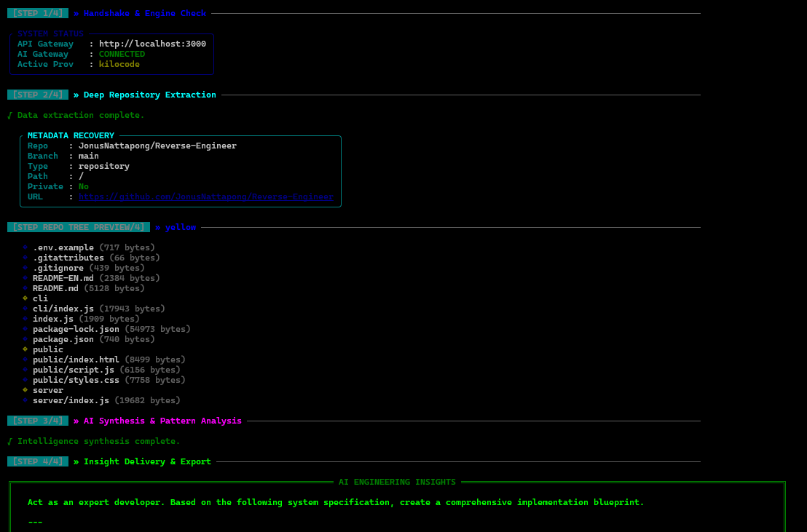
Task: Select the repository type value
Action: coord(104,166)
